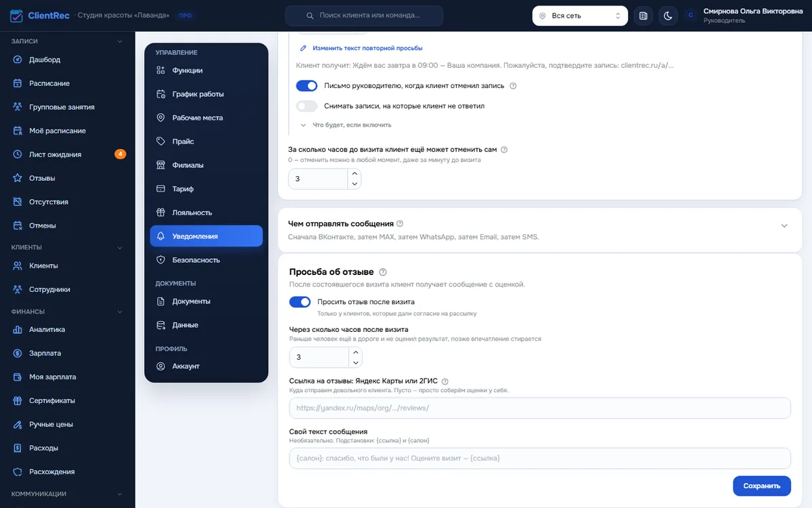Click help icon next to Чем отправлять сообщения
The height and width of the screenshot is (508, 812).
point(400,224)
